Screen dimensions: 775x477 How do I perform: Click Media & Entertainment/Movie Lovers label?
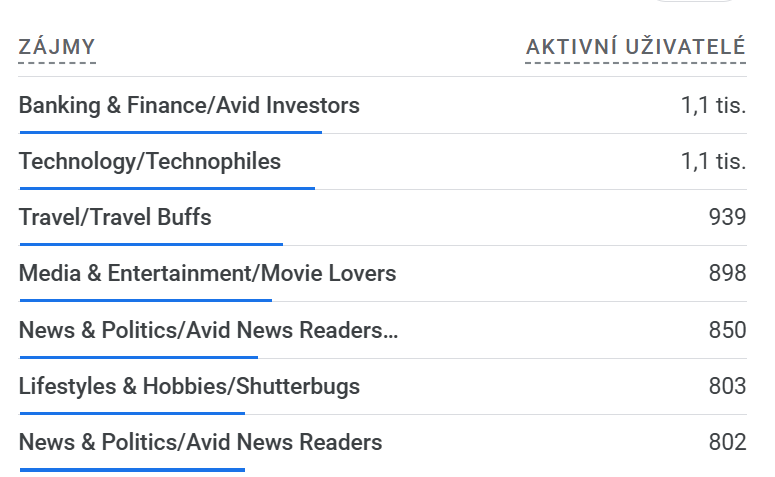[x=208, y=273]
